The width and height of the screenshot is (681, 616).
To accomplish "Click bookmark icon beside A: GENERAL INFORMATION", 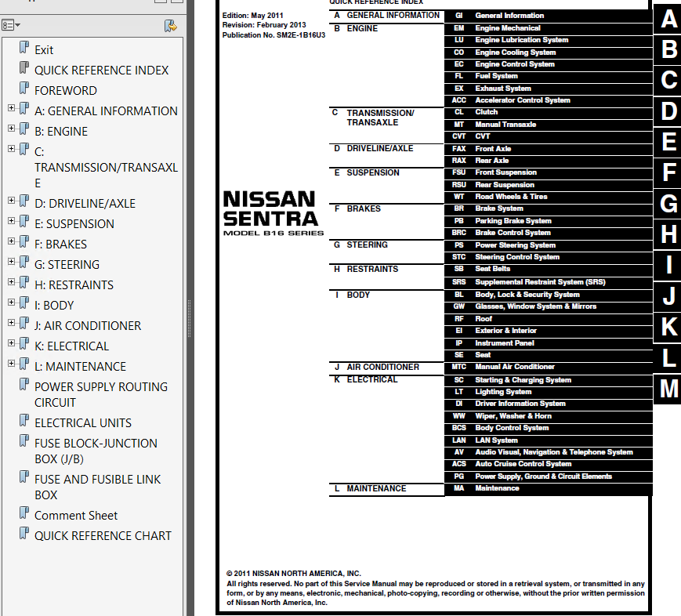I will pyautogui.click(x=24, y=109).
